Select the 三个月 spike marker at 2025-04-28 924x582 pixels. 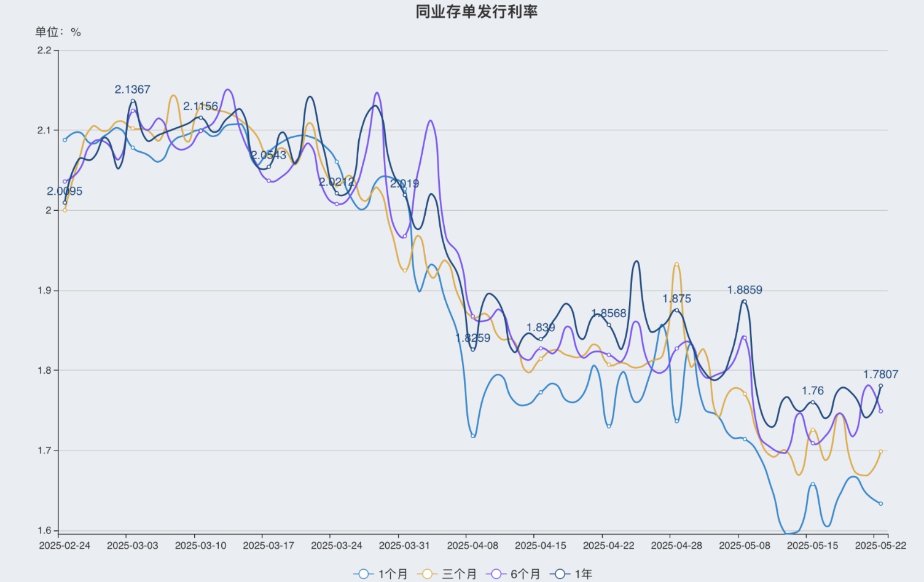point(676,264)
